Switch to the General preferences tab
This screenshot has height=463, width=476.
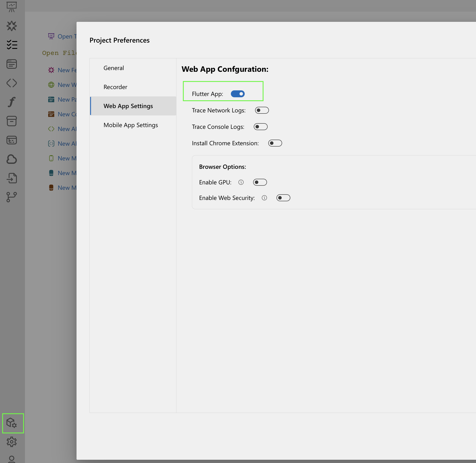[113, 68]
